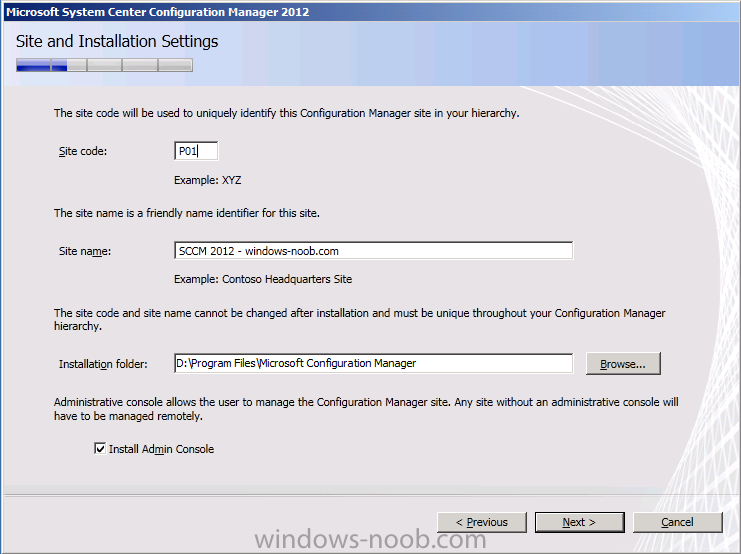Toggle the Install Admin Console checkbox
The width and height of the screenshot is (741, 554).
[x=100, y=449]
